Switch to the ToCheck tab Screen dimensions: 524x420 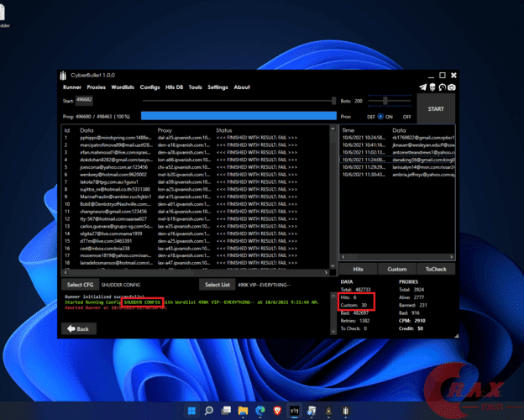click(436, 269)
